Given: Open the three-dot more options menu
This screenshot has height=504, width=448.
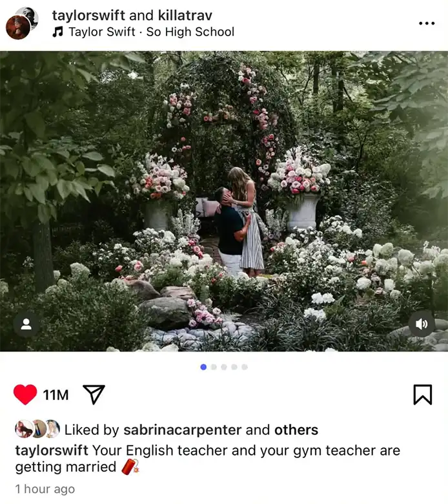Looking at the screenshot, I should click(x=427, y=23).
